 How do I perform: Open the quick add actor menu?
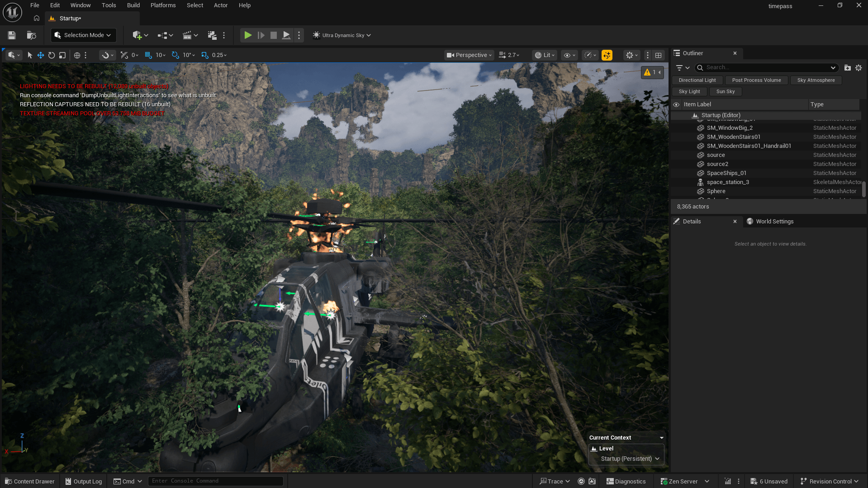coord(140,35)
